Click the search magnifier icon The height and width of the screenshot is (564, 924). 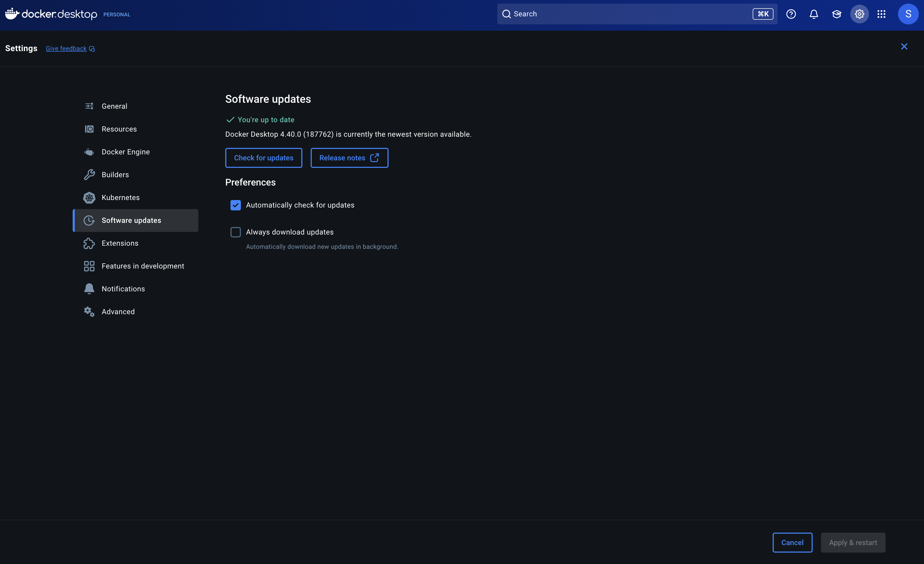(x=506, y=14)
